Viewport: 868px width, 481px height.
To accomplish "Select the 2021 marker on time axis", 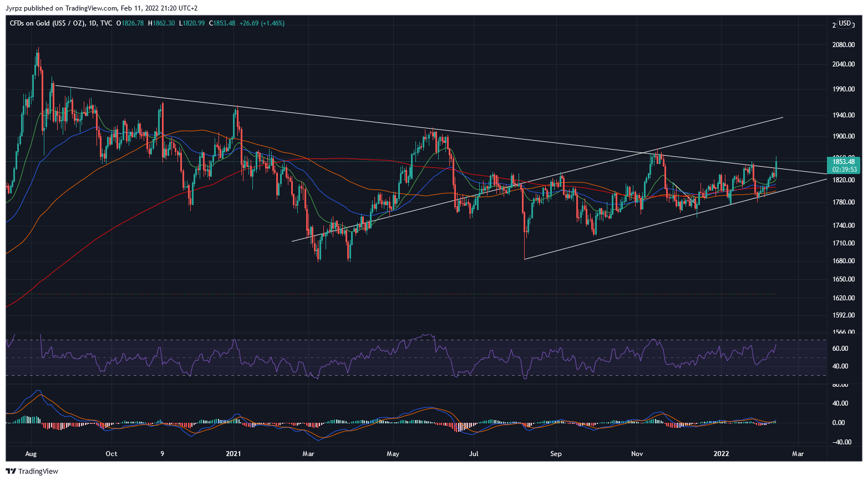I will click(234, 454).
